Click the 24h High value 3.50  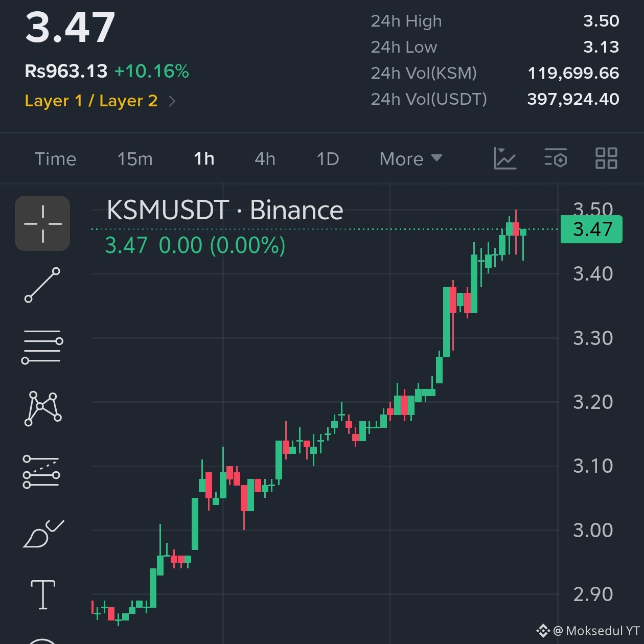(601, 21)
